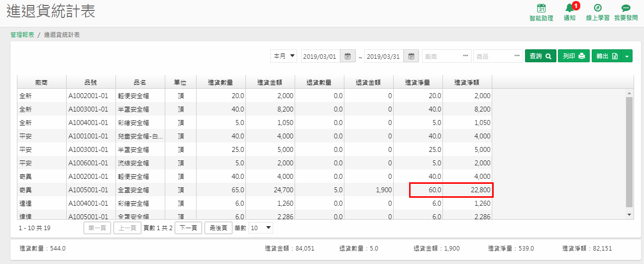Select the 1,050 purchase amount cell
The height and width of the screenshot is (264, 644).
pos(270,123)
